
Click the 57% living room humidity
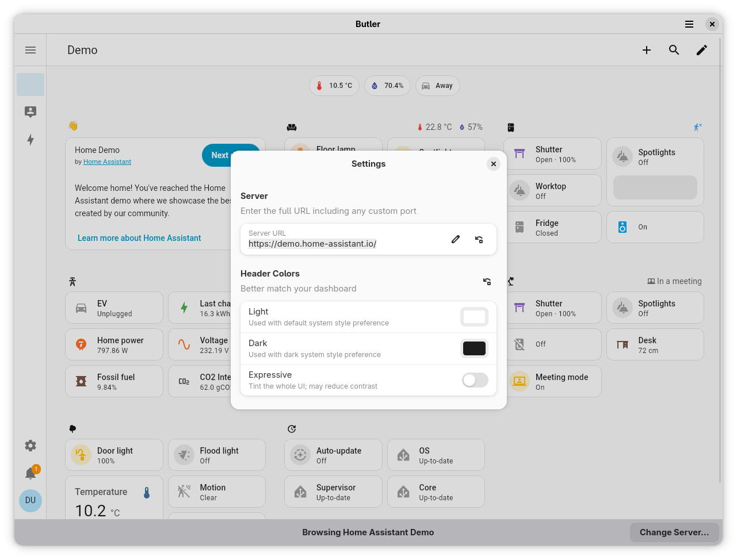[x=471, y=127]
